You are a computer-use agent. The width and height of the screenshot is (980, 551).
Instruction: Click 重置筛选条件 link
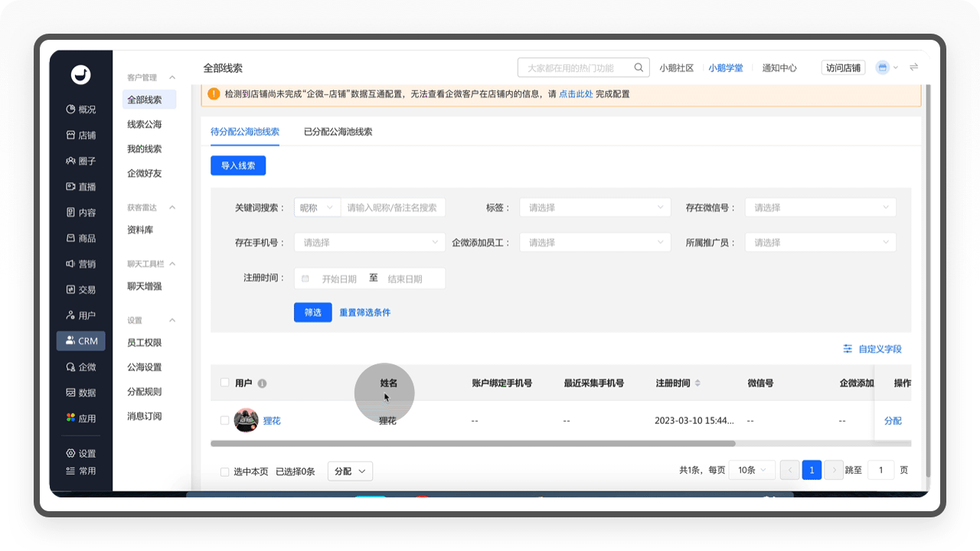tap(365, 312)
